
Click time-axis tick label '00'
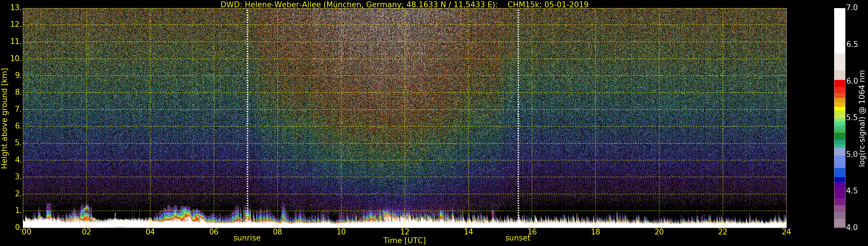26,232
